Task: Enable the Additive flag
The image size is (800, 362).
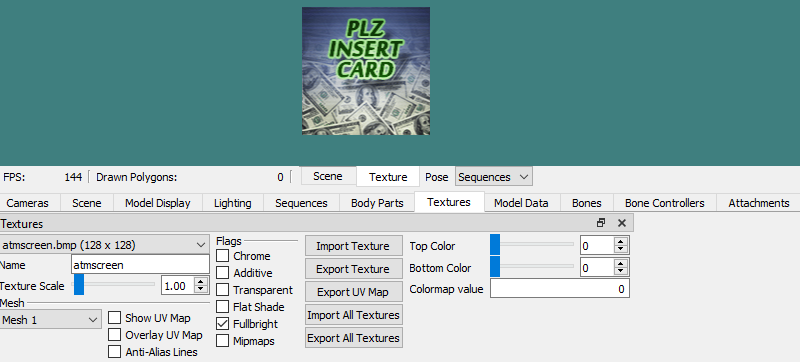Action: [x=222, y=273]
